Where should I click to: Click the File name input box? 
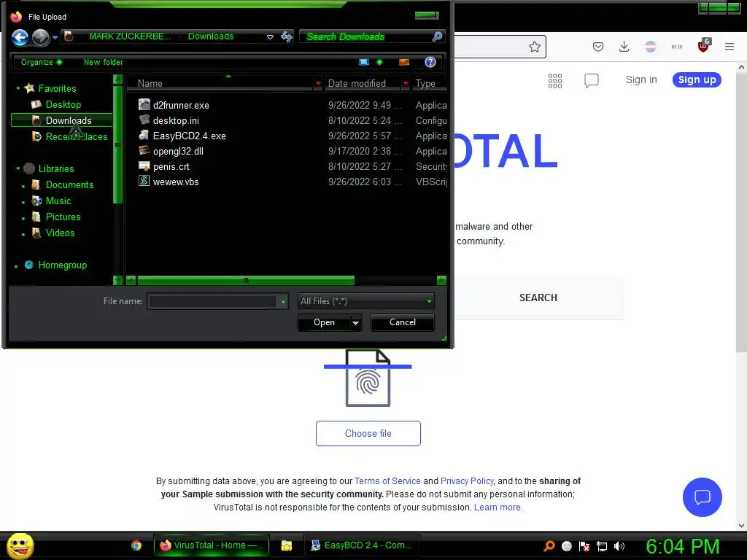[x=212, y=301]
